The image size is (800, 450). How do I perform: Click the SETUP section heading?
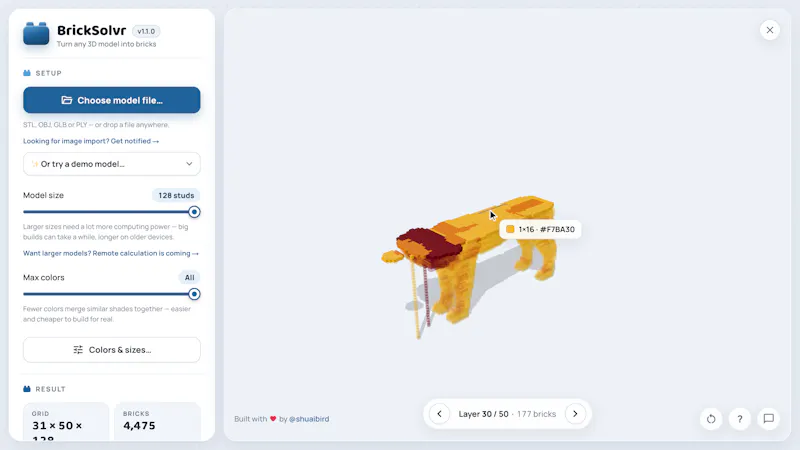point(48,73)
